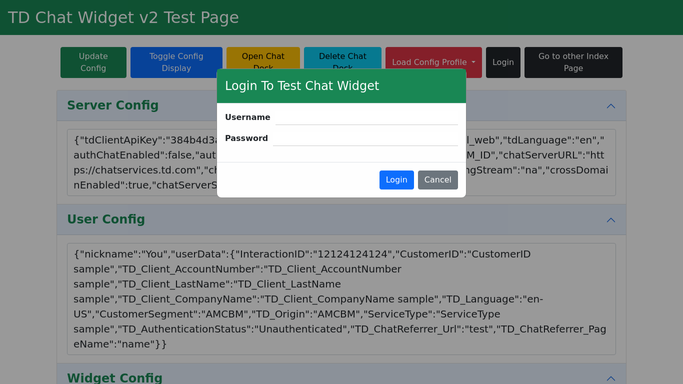Click the User Config section heading
The width and height of the screenshot is (683, 384).
(106, 219)
